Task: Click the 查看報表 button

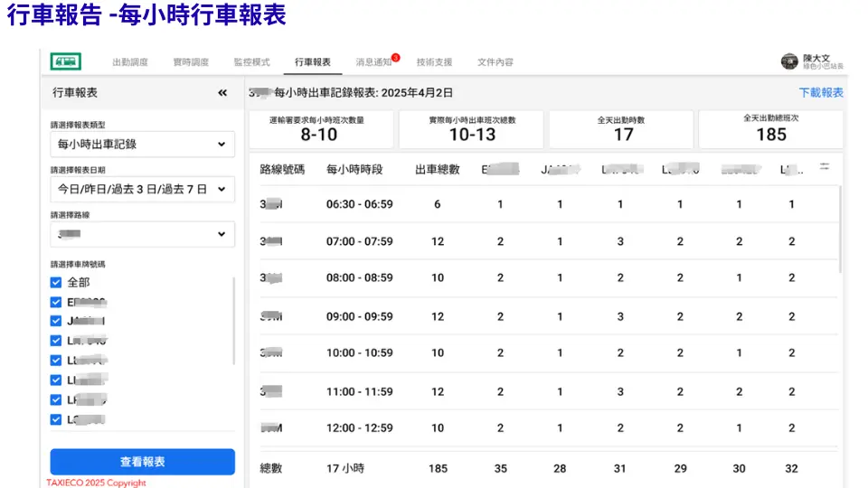Action: [x=142, y=462]
